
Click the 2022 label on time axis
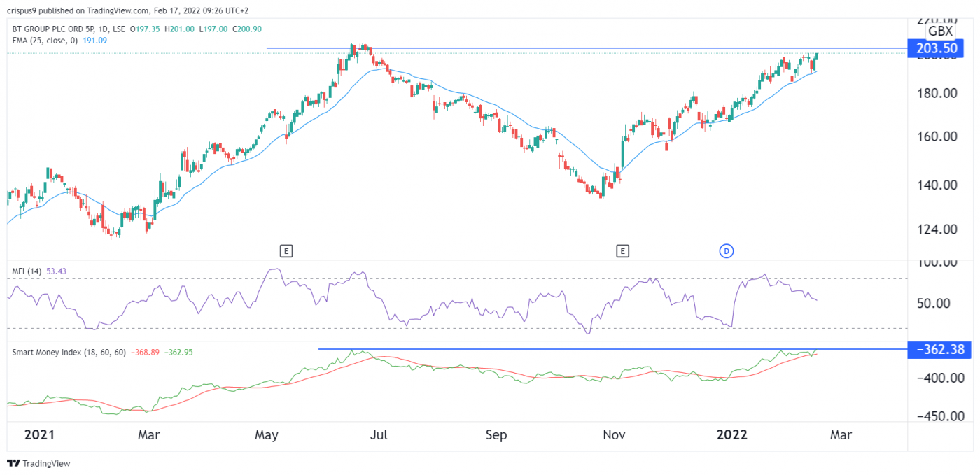tap(731, 435)
